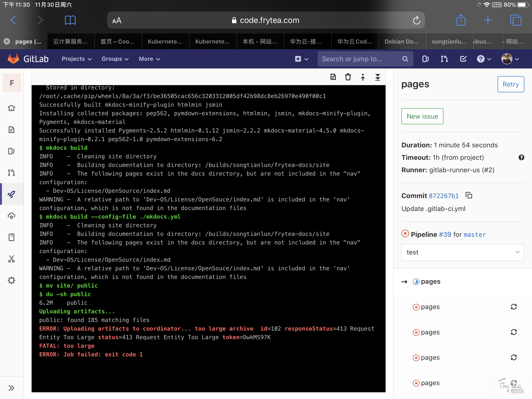532x399 pixels.
Task: Open Snippets scissors icon in sidebar
Action: (11, 259)
